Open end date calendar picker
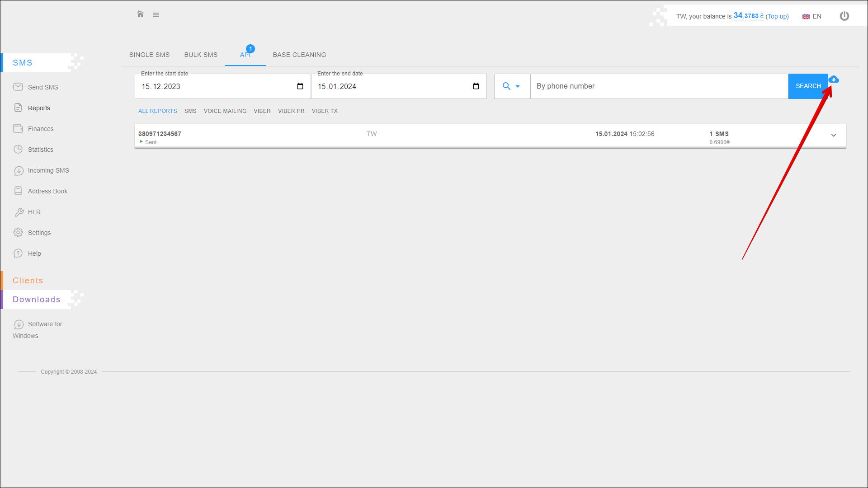 (x=476, y=86)
